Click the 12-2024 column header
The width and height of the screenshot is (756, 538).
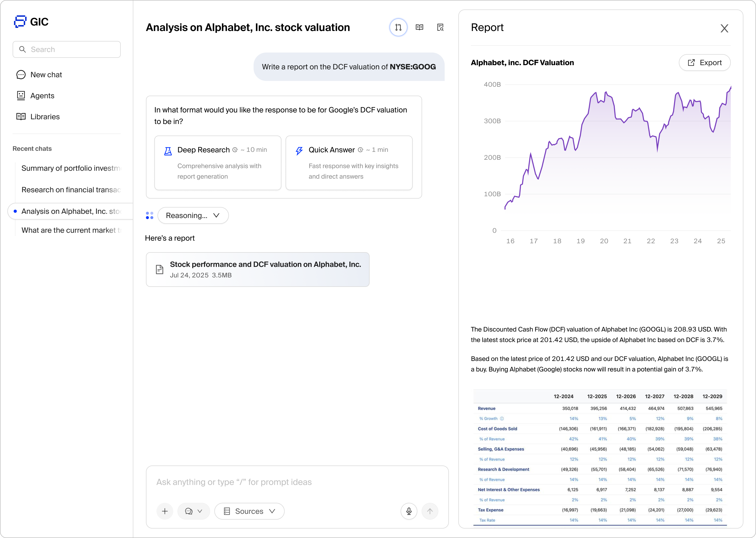click(564, 396)
